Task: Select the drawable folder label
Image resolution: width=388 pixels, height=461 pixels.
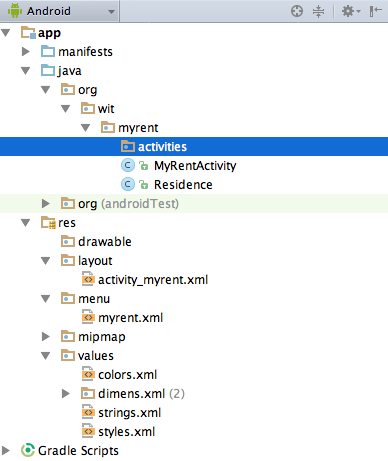Action: (x=105, y=242)
